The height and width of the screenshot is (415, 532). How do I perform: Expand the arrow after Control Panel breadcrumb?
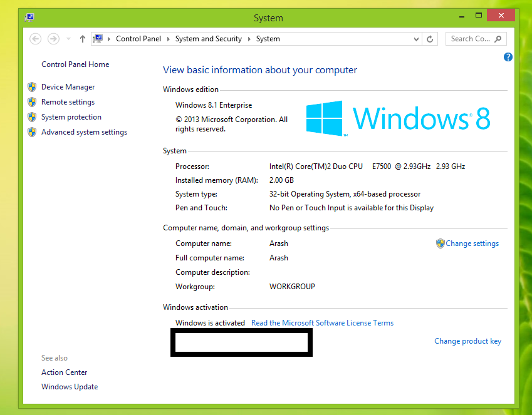point(169,39)
